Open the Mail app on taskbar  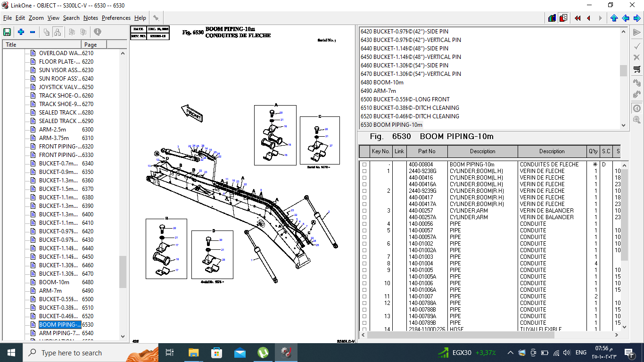tap(239, 353)
